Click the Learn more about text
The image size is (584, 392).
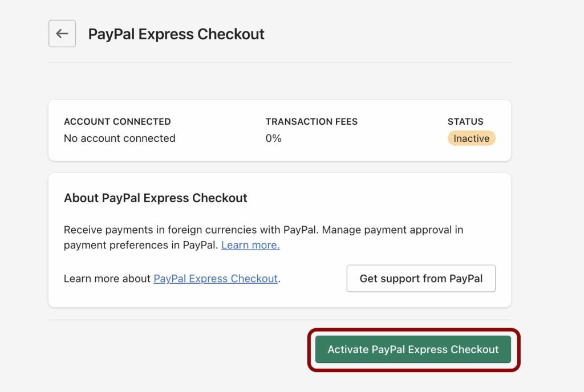[x=107, y=279]
